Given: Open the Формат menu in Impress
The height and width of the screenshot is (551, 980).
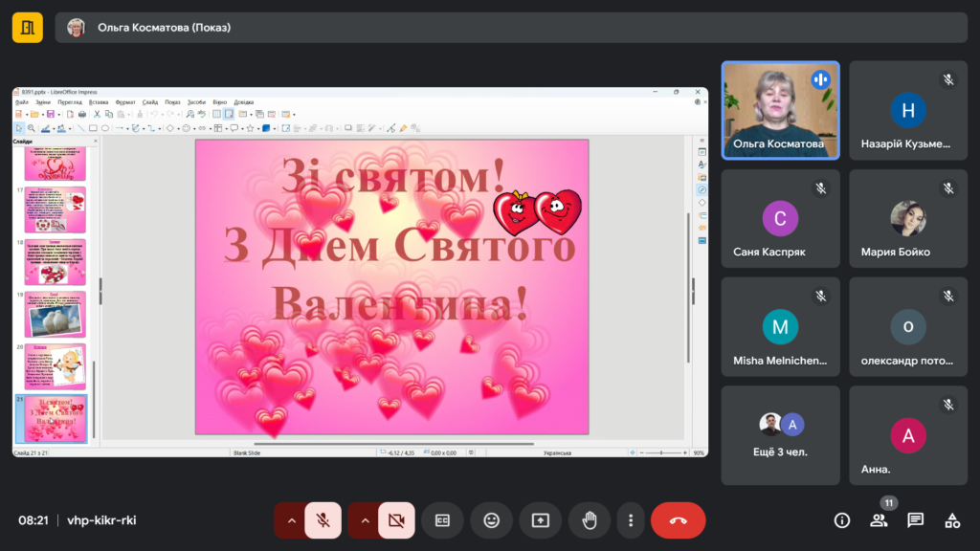Looking at the screenshot, I should point(125,101).
